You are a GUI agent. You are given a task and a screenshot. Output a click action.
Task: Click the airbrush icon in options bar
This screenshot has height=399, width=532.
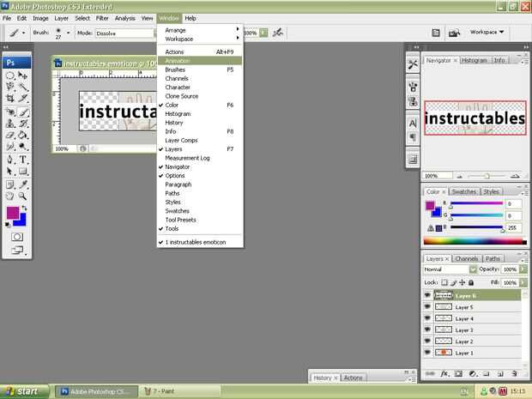(278, 33)
